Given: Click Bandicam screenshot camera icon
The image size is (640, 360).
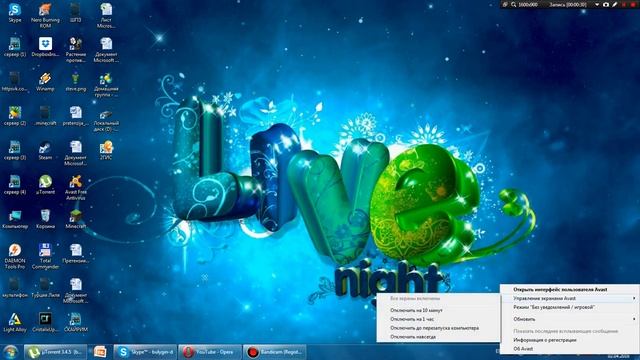Looking at the screenshot, I should [x=606, y=4].
